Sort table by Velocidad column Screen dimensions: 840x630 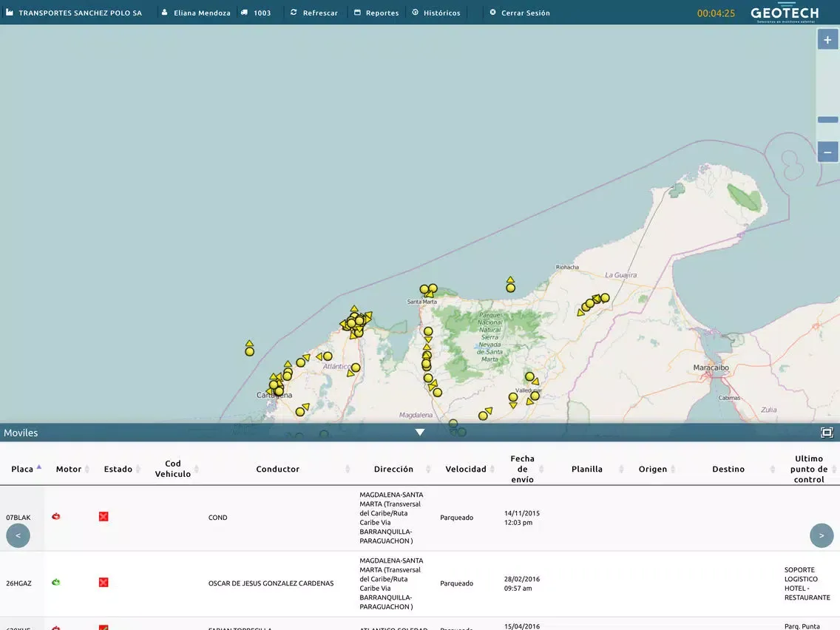466,469
